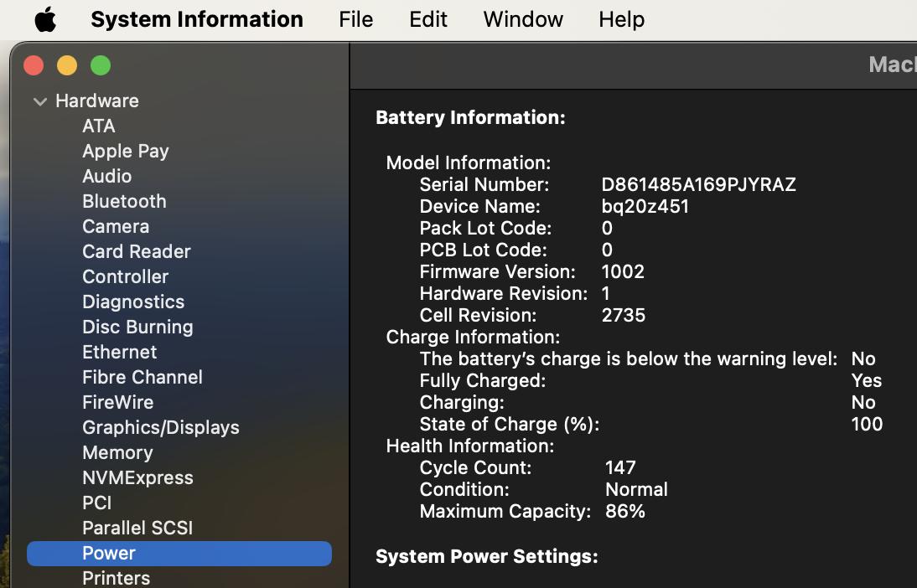This screenshot has height=588, width=917.
Task: Click State of Charge value 100
Action: tap(867, 425)
